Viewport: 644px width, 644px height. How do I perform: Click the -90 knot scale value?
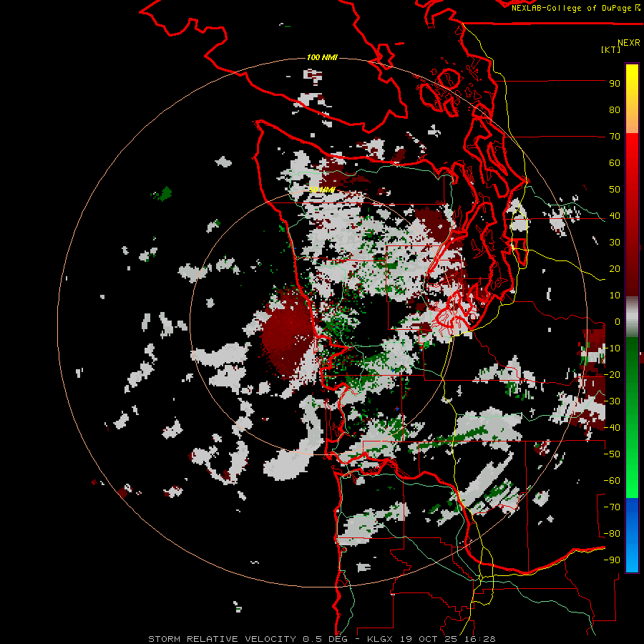612,560
